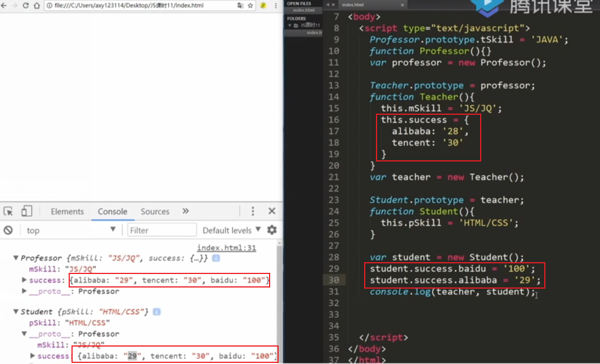Image resolution: width=600 pixels, height=364 pixels.
Task: Open the top execution context dropdown
Action: tap(71, 230)
